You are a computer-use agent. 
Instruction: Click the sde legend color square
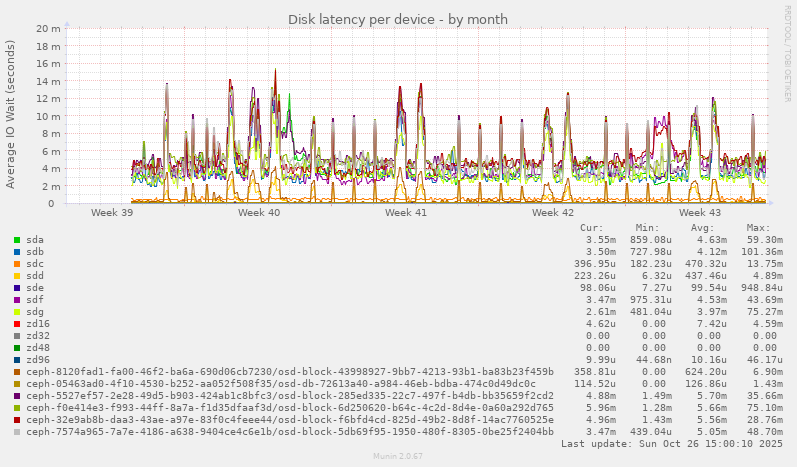(x=17, y=288)
